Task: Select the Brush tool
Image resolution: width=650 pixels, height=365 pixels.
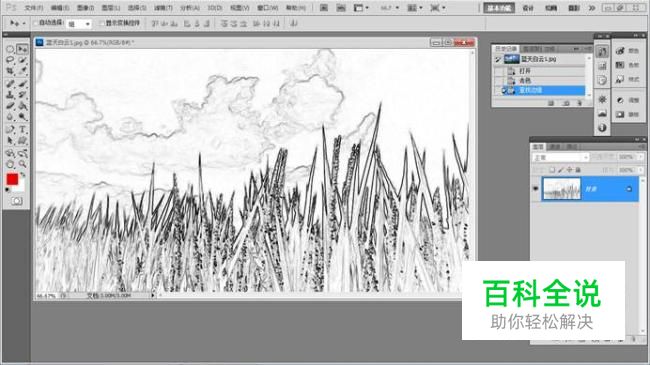Action: pos(22,84)
